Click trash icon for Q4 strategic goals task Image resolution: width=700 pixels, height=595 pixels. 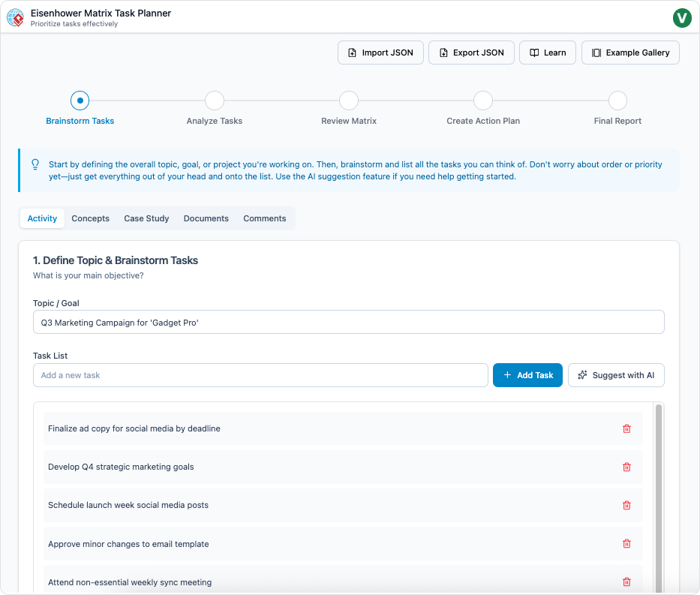coord(626,467)
